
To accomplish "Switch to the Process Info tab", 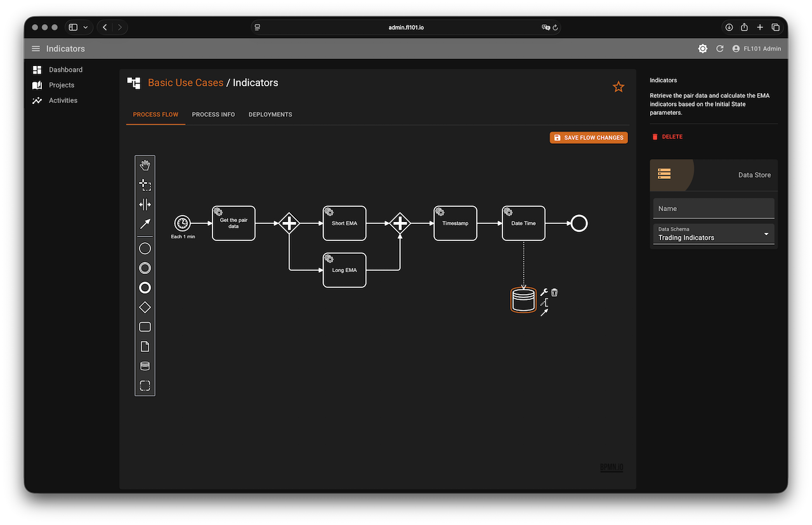I will [x=213, y=115].
